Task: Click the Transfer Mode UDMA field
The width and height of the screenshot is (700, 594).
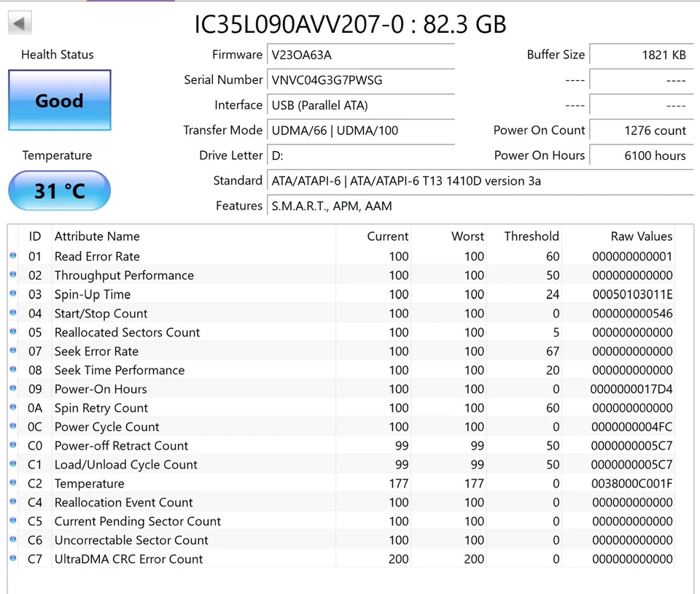Action: point(361,130)
